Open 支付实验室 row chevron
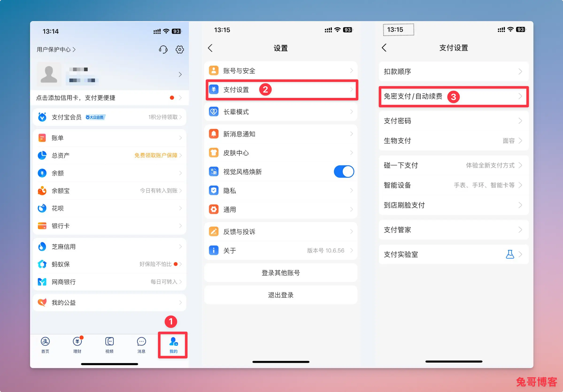The height and width of the screenshot is (392, 563). [520, 254]
